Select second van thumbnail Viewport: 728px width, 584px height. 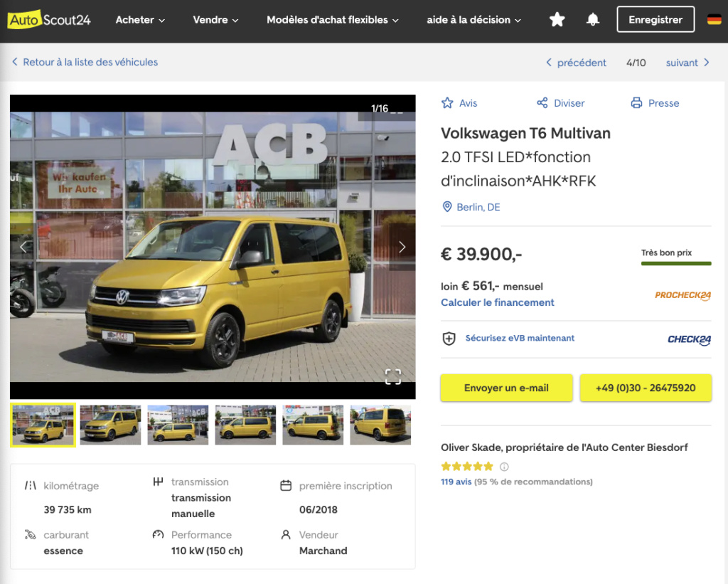[110, 425]
